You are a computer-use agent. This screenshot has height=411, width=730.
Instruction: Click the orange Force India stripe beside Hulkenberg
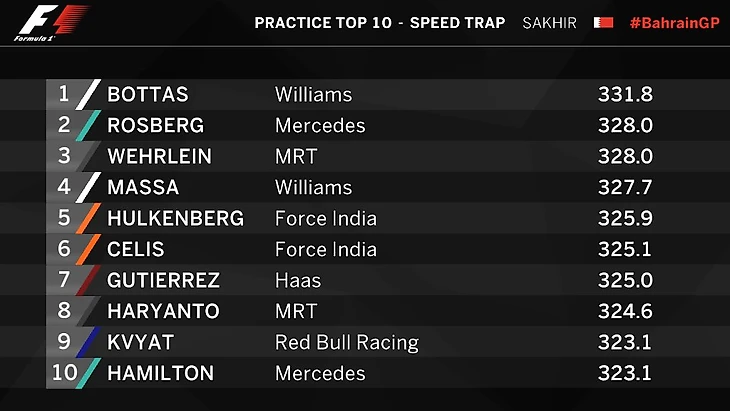coord(89,219)
